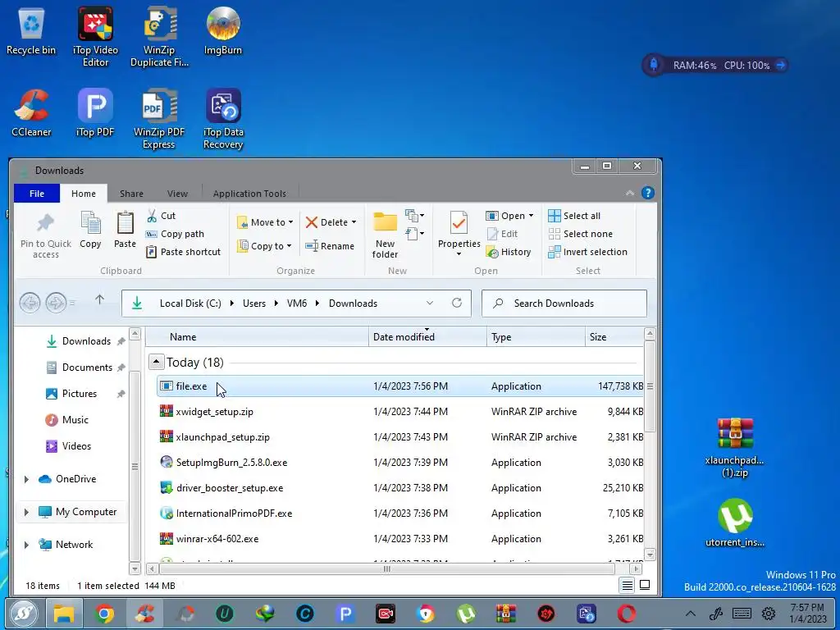Click Paste shortcut in the ribbon
Screen dimensions: 840x630
[x=183, y=252]
